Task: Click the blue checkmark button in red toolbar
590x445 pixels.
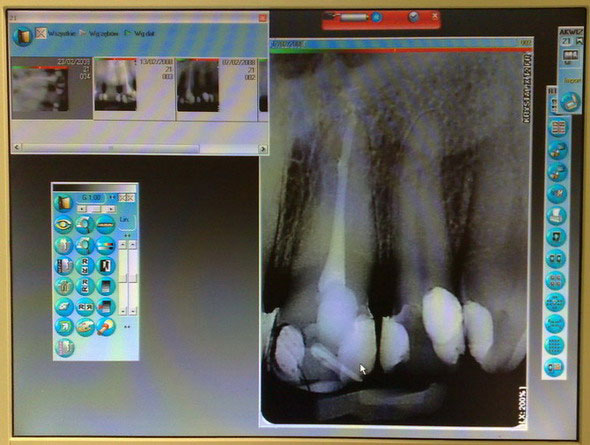Action: coord(413,17)
